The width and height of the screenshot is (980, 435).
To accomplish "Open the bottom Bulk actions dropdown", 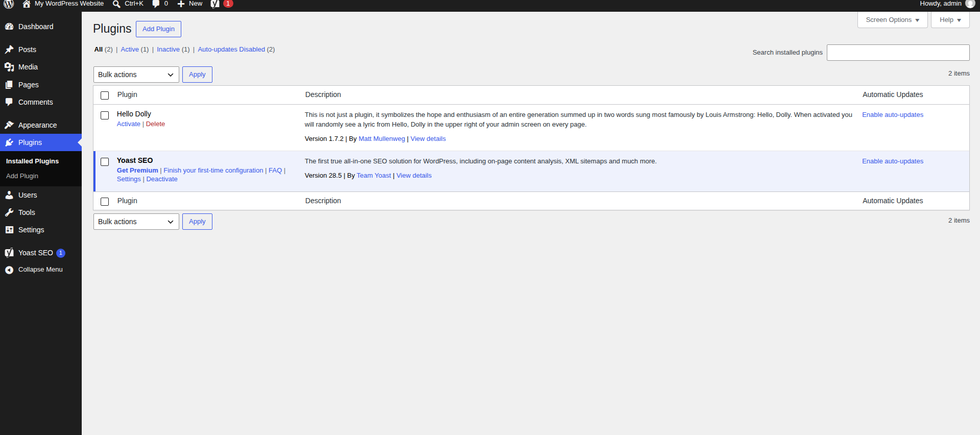I will coord(136,222).
